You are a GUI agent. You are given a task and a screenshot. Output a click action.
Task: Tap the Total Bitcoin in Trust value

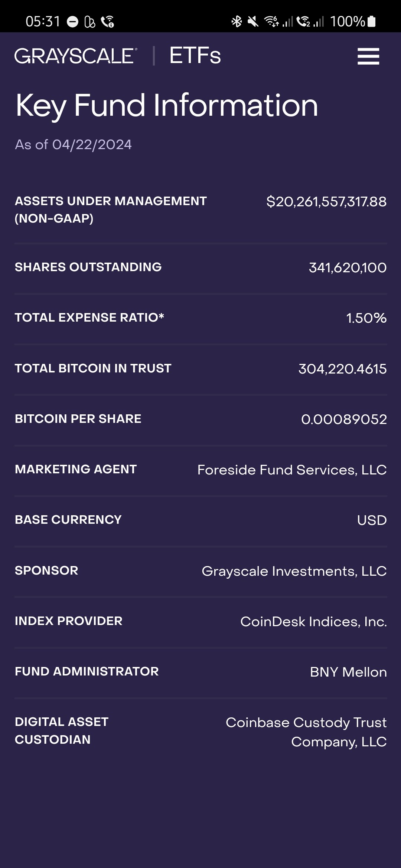pos(342,369)
